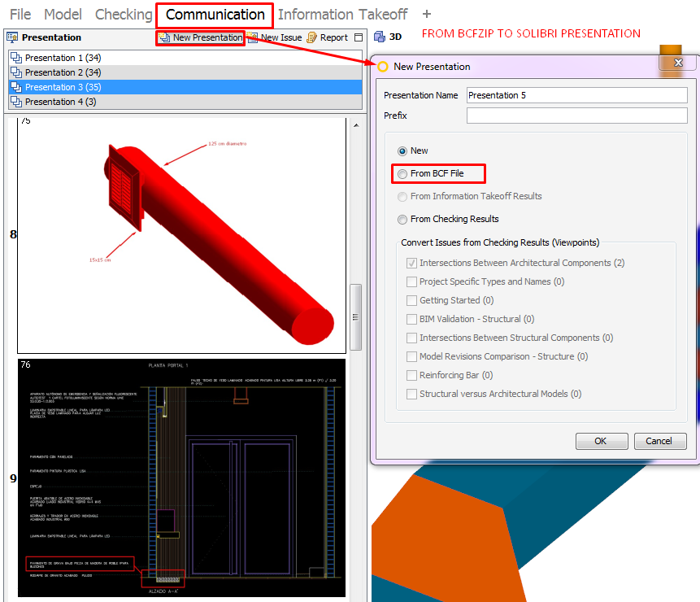The width and height of the screenshot is (700, 602).
Task: Select the New radio option
Action: point(402,151)
